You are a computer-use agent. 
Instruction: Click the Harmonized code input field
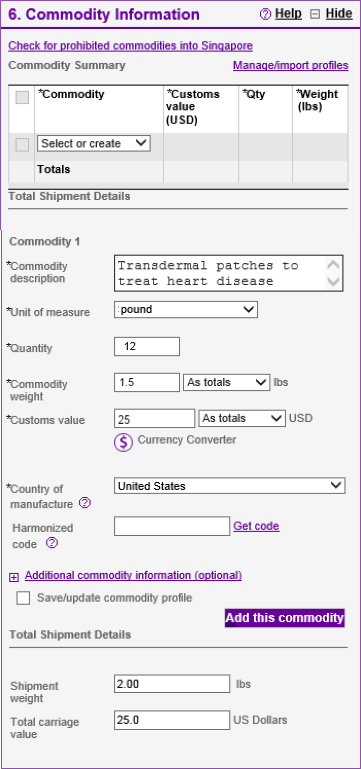[x=172, y=526]
